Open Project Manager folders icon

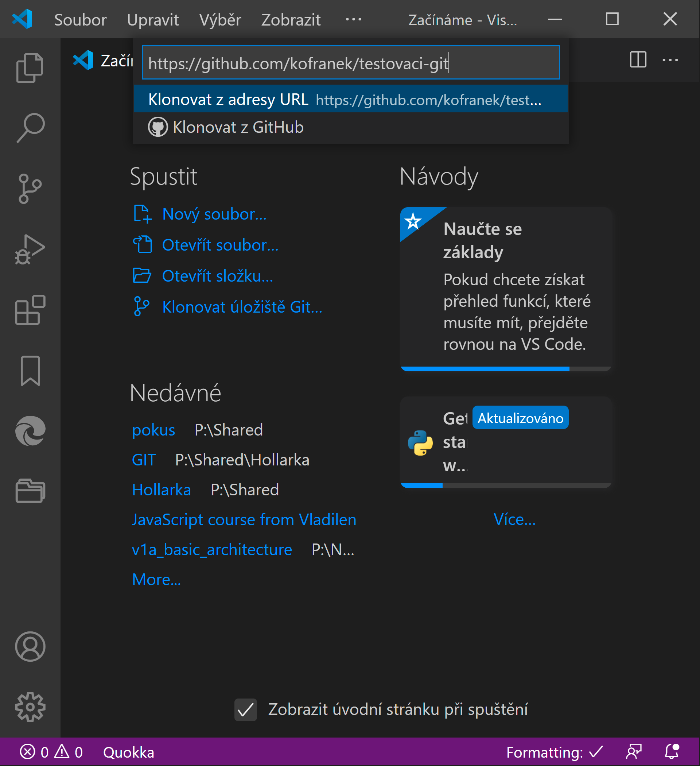[x=30, y=491]
